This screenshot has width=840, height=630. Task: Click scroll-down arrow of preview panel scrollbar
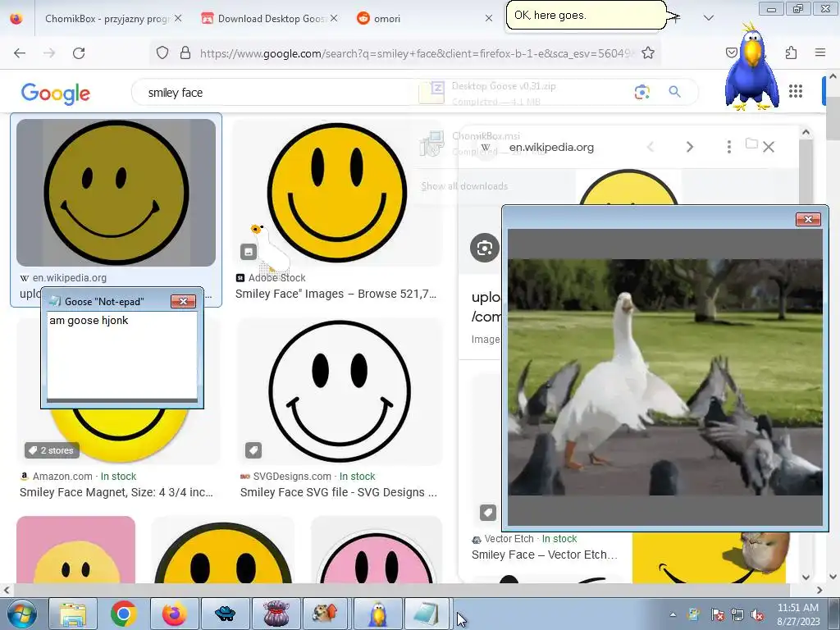[806, 577]
